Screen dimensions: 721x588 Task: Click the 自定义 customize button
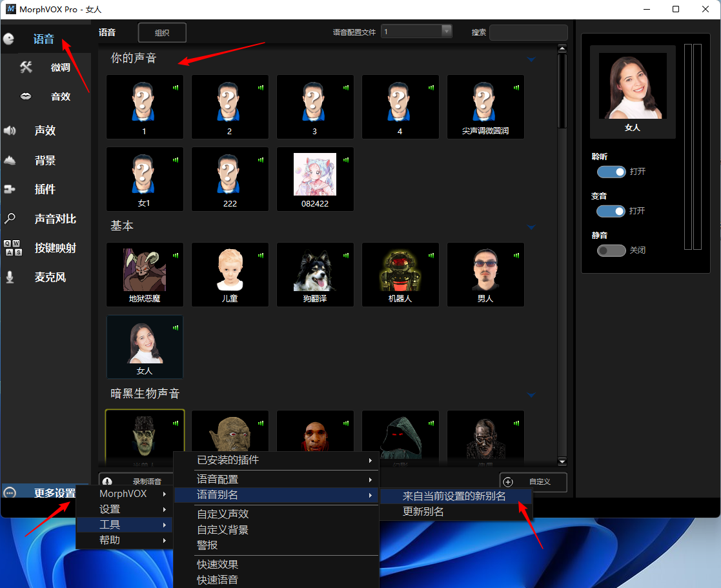point(533,482)
